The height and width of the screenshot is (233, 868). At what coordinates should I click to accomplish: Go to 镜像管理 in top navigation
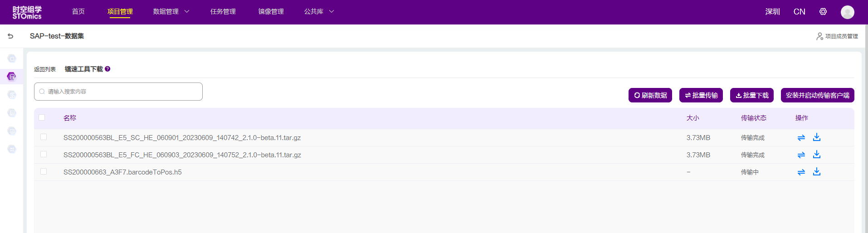tap(271, 12)
